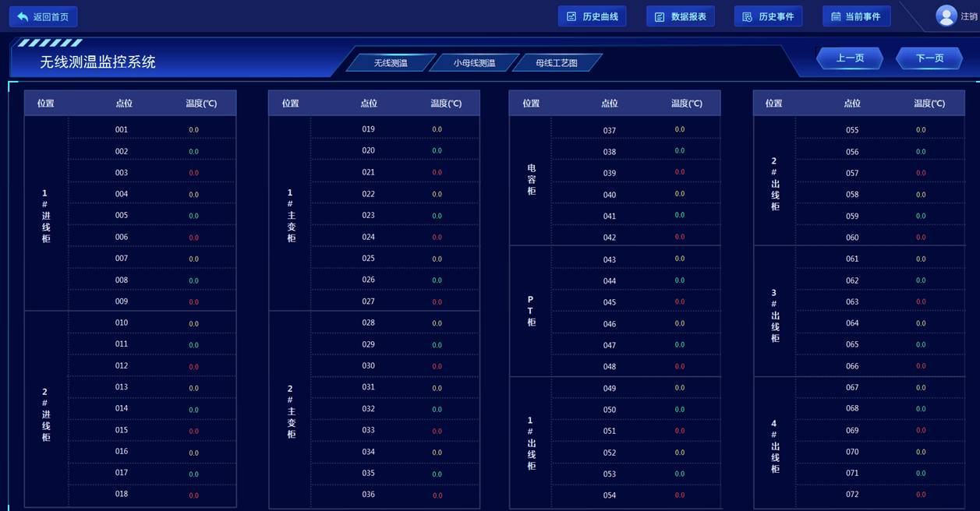980x511 pixels.
Task: Click point 048 in the table
Action: point(610,367)
